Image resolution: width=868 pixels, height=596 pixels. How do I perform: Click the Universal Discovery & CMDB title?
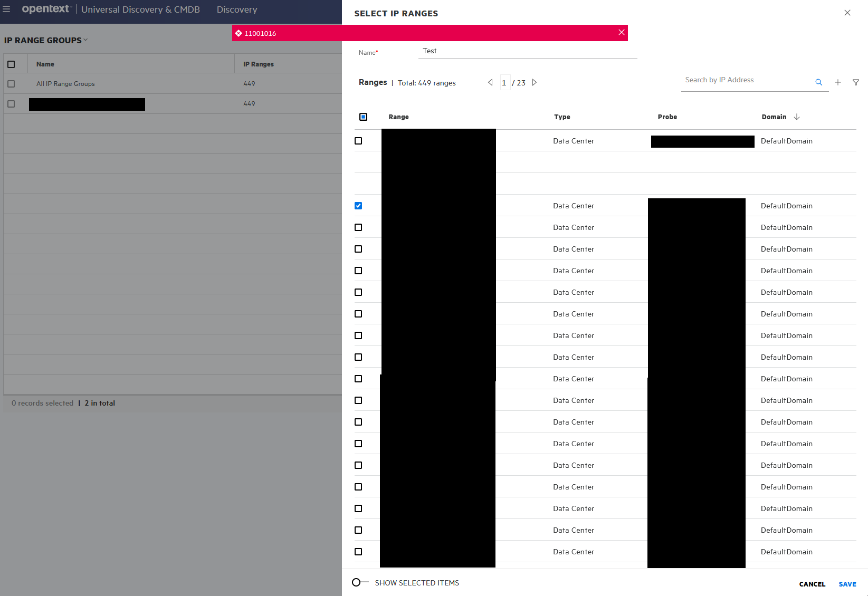(140, 9)
